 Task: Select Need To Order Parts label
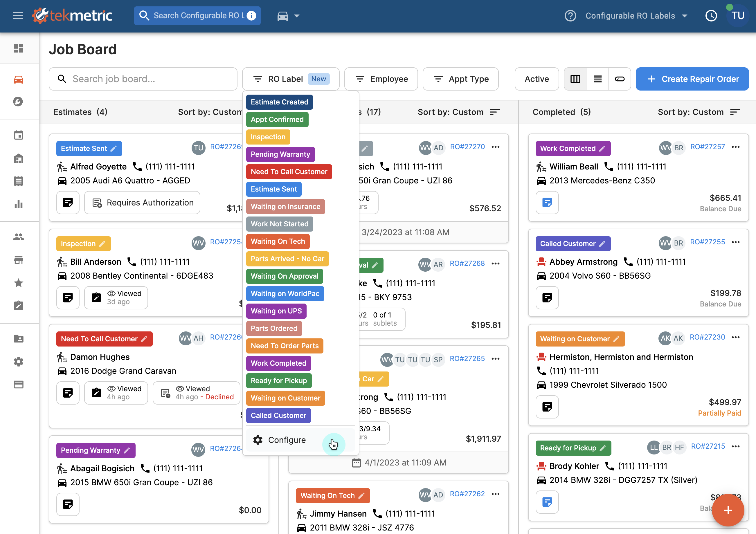[285, 346]
